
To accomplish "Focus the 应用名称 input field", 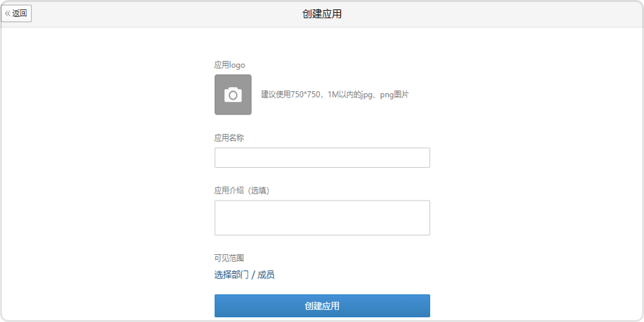I will click(322, 158).
